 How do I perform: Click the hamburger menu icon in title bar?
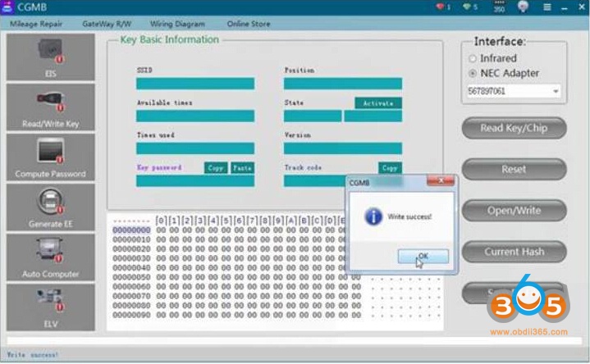point(547,7)
